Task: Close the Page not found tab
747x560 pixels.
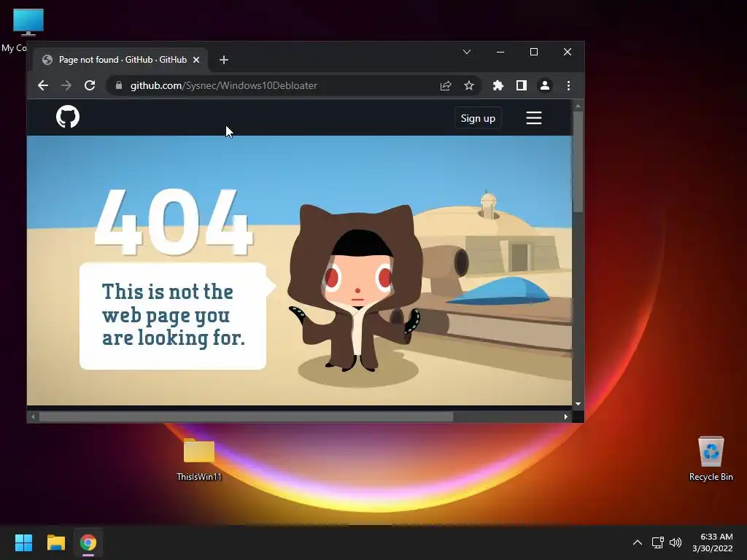Action: [x=196, y=60]
